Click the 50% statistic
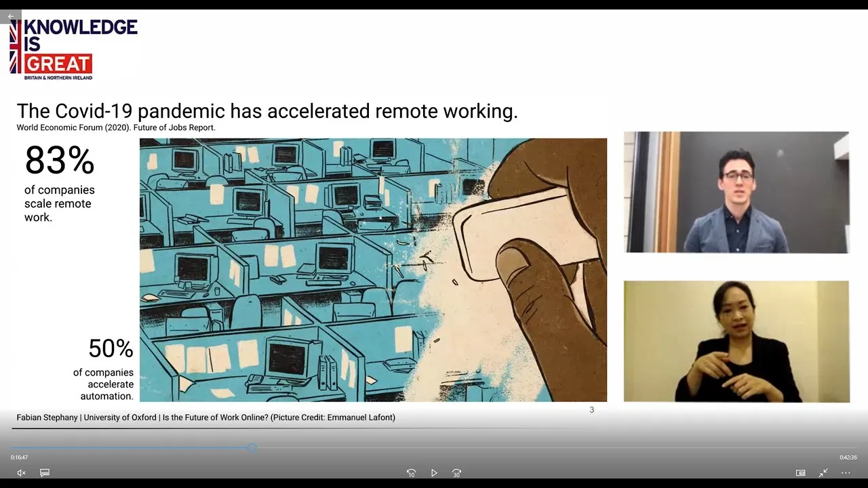Screen dimensions: 868x488 [x=111, y=348]
